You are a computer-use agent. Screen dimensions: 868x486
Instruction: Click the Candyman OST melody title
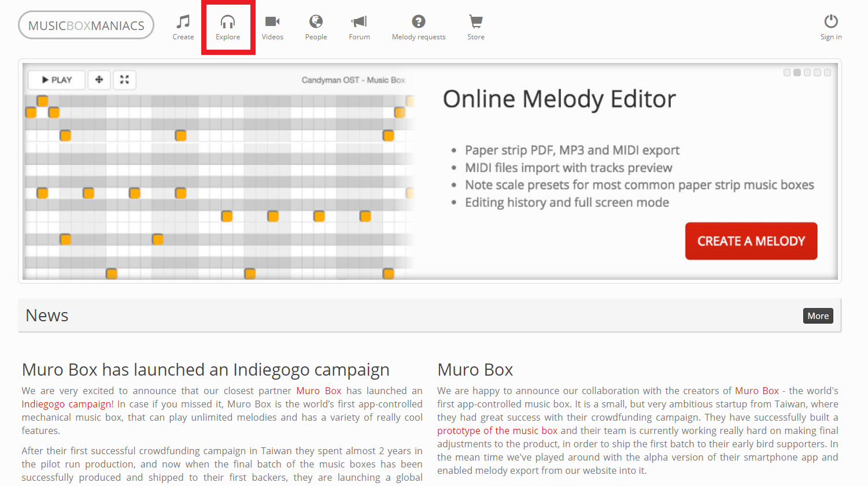(353, 80)
